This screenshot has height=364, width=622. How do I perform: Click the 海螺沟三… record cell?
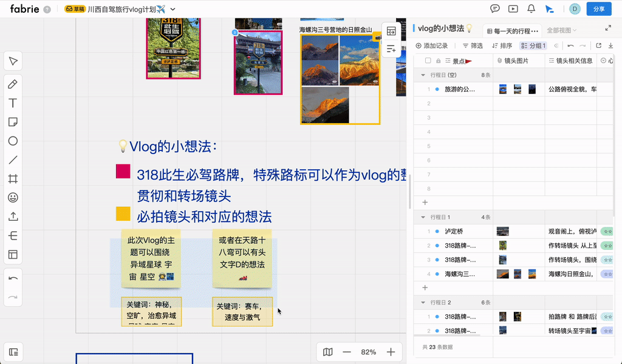tap(460, 274)
